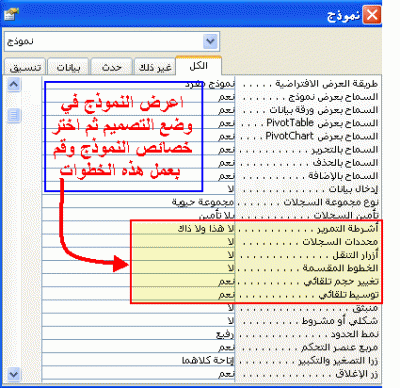This screenshot has height=388, width=400.
Task: Click the value of السماح بعرض PivotChart
Action: 138,136
